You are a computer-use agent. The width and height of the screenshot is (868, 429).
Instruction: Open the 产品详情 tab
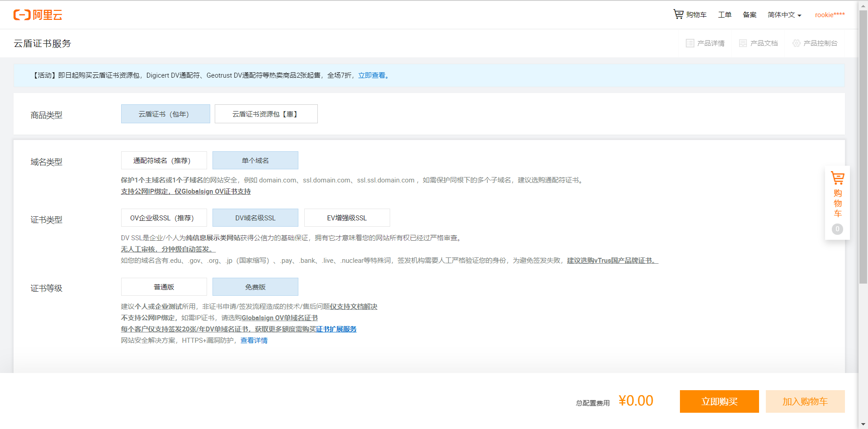705,43
